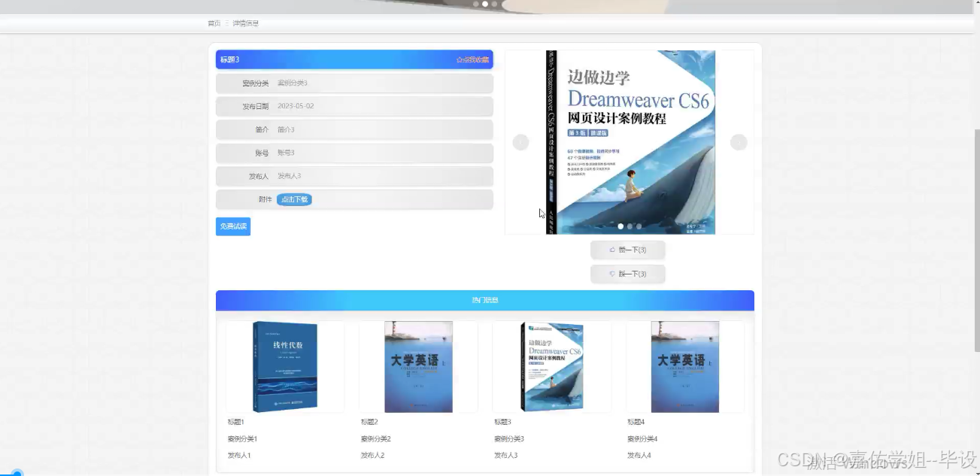Click the 标题1 text in hot list

236,422
